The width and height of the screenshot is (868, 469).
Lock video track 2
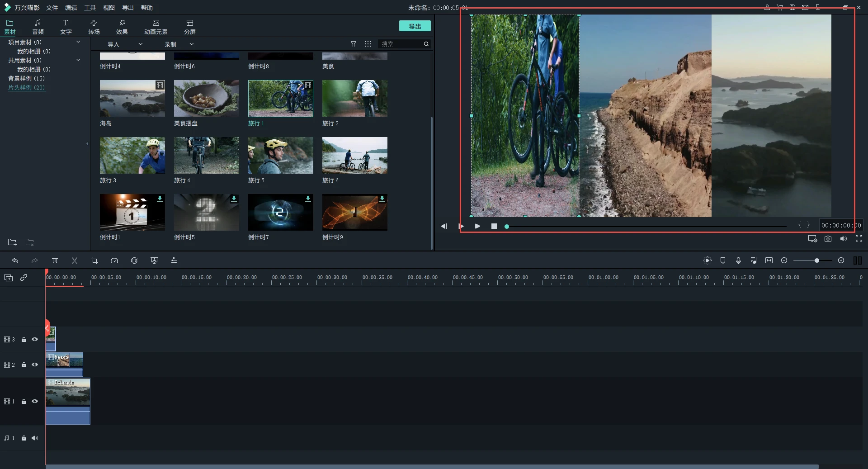[x=24, y=365]
